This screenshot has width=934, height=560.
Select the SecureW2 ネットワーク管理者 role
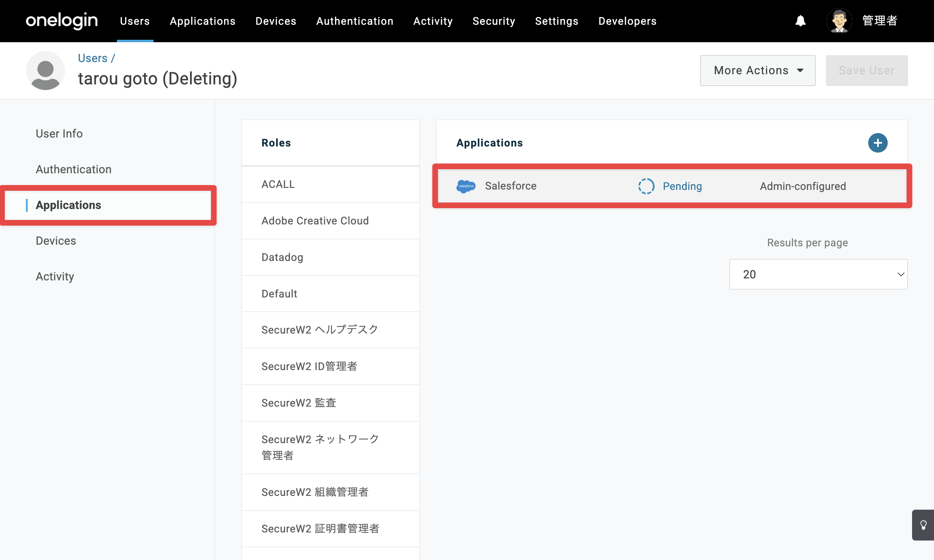[x=331, y=448]
